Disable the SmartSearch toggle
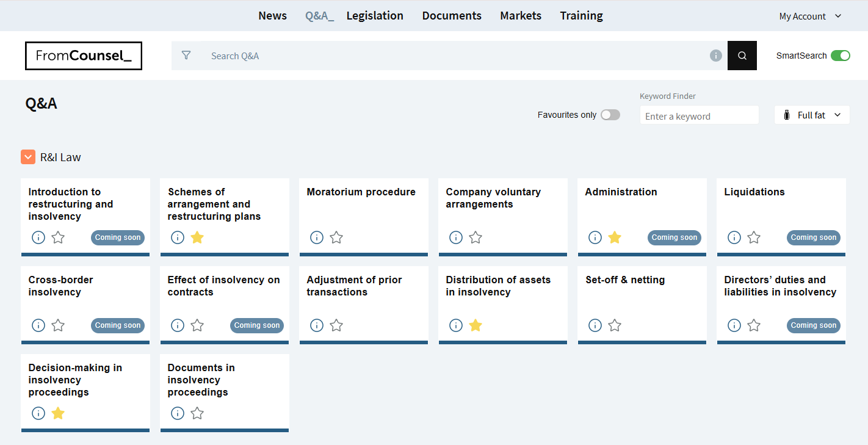The width and height of the screenshot is (868, 445). (x=840, y=56)
